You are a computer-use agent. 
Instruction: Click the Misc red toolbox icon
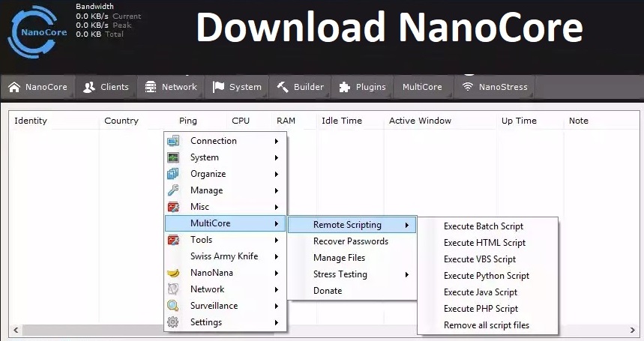(173, 207)
